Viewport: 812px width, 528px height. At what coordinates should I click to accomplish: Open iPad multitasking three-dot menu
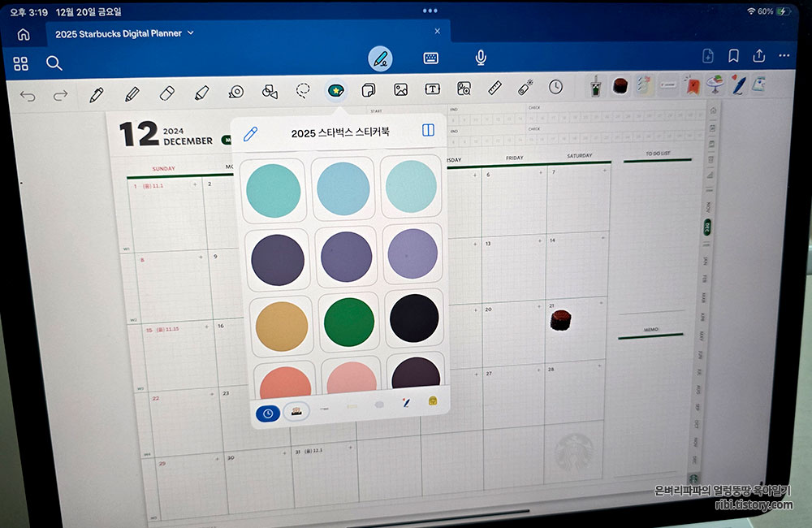coord(430,11)
